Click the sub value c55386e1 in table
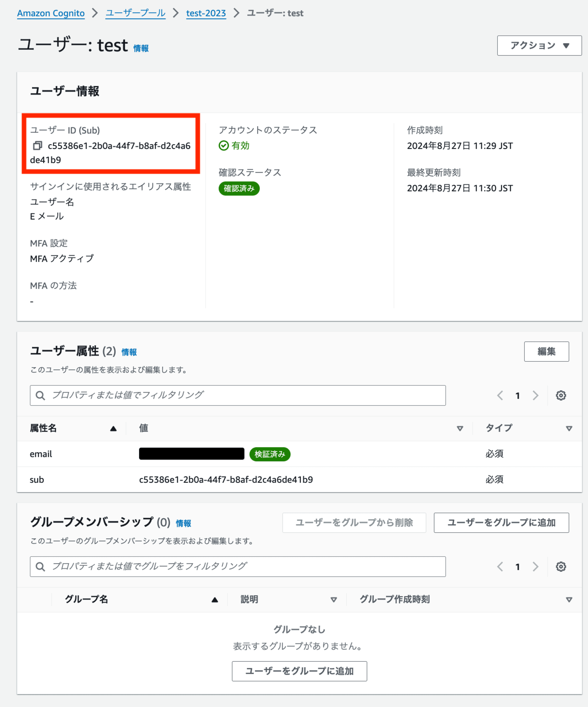588x707 pixels. 226,480
